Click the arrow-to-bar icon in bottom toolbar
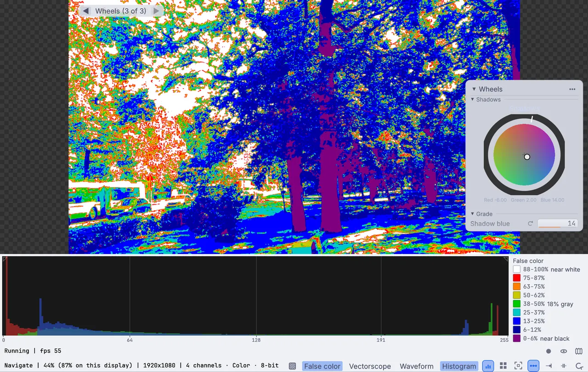Image resolution: width=588 pixels, height=372 pixels. point(548,366)
